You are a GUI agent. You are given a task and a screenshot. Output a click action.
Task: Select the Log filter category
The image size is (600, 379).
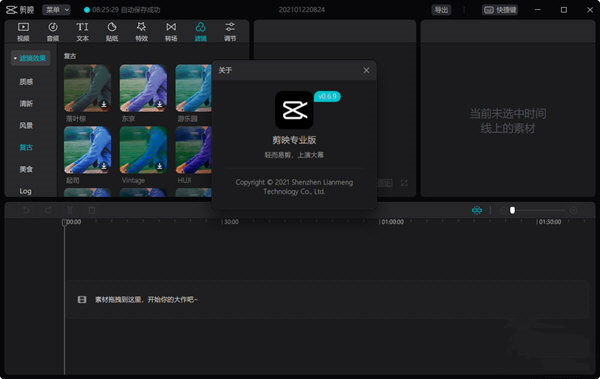coord(25,191)
